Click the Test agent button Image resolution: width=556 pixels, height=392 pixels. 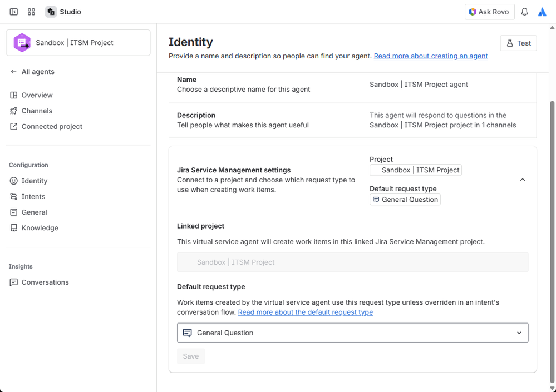click(x=518, y=43)
